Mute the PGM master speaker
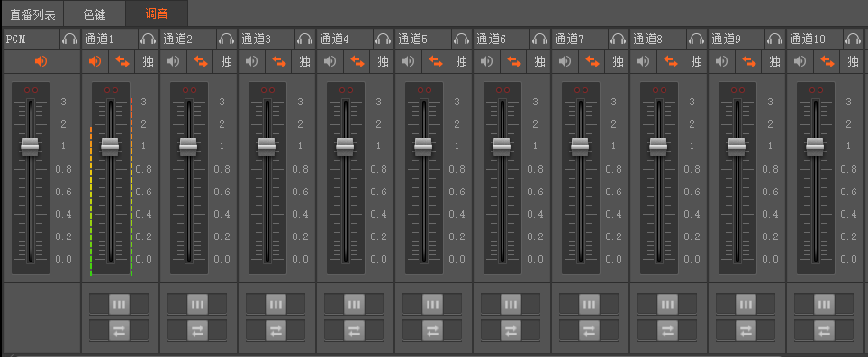Viewport: 868px width, 357px height. [41, 61]
